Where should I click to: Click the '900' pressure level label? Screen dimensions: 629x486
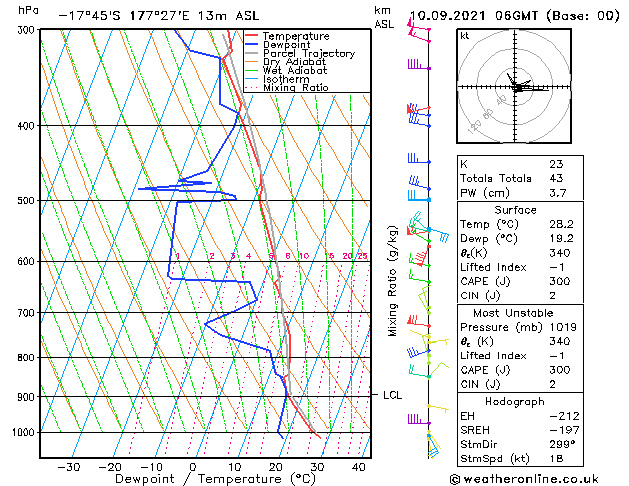(x=28, y=397)
